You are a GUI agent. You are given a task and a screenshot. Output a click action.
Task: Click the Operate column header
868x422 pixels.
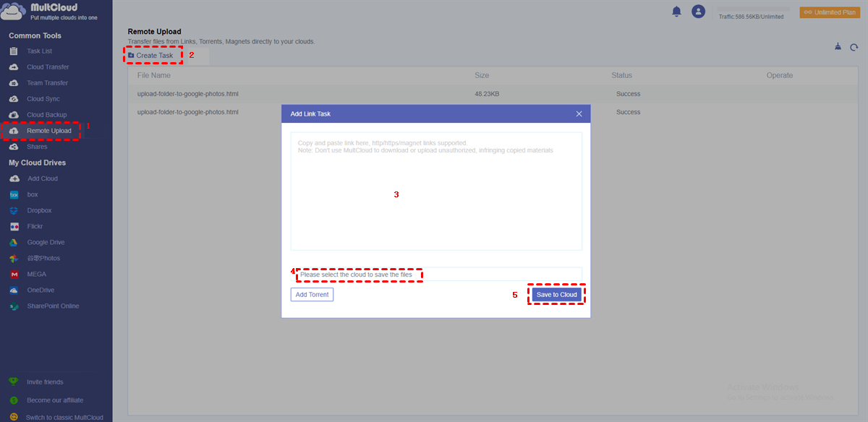point(780,75)
